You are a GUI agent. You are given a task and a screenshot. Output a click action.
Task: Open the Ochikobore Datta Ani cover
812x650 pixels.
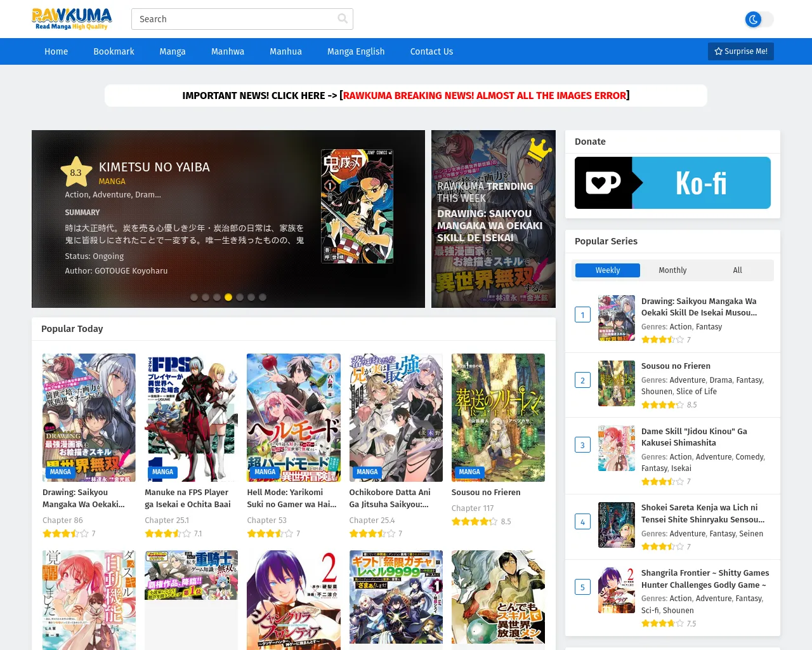(396, 418)
